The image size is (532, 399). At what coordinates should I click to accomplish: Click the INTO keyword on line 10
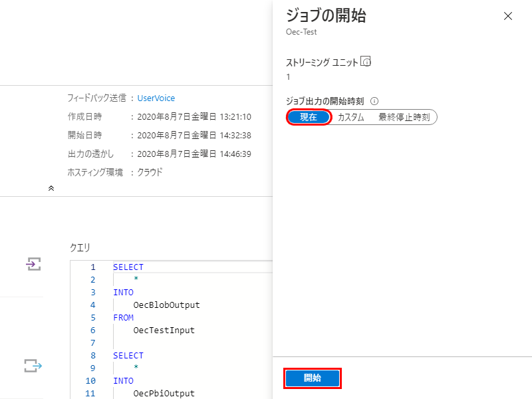[x=123, y=381]
